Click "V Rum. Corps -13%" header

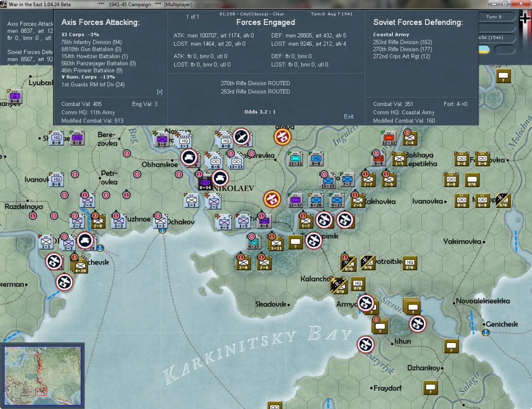coord(88,77)
